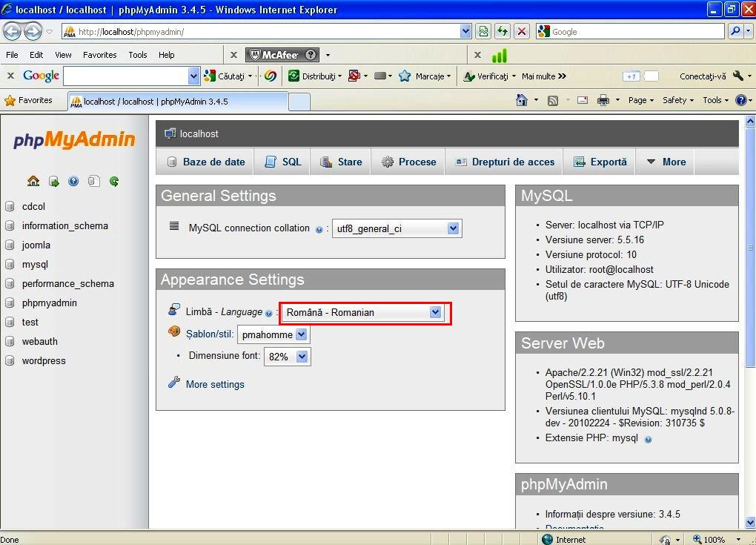
Task: Open the joomla database
Action: pos(36,245)
